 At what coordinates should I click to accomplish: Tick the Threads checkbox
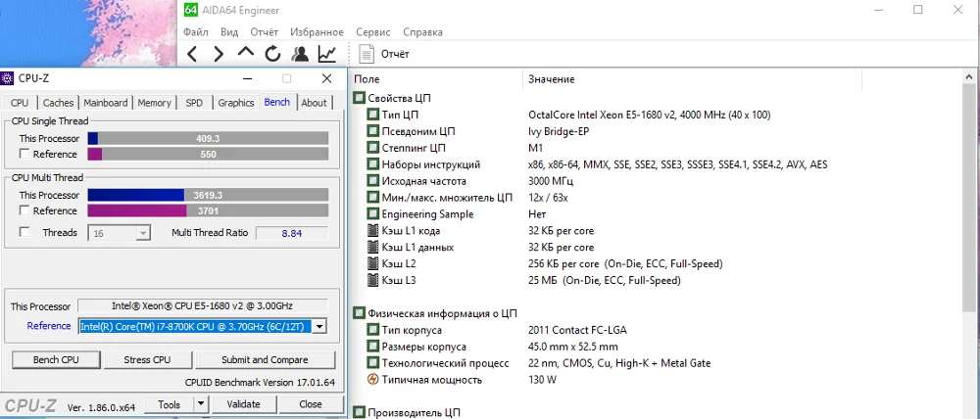click(24, 232)
